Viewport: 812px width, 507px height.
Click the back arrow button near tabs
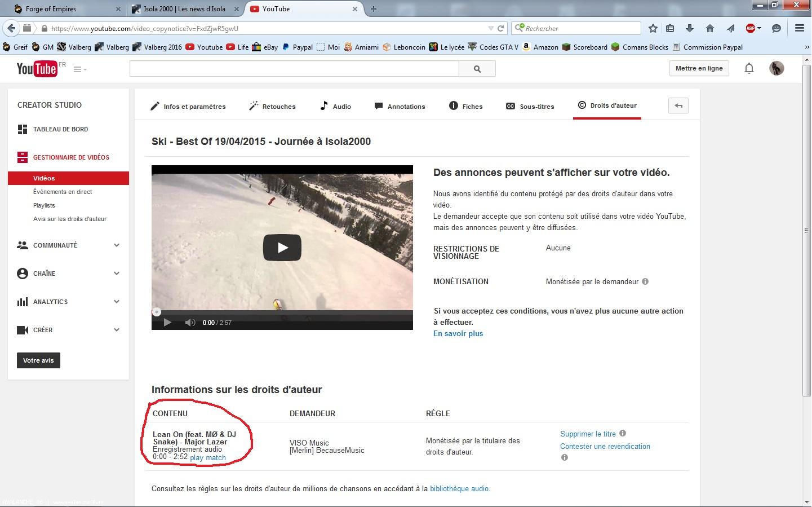678,105
